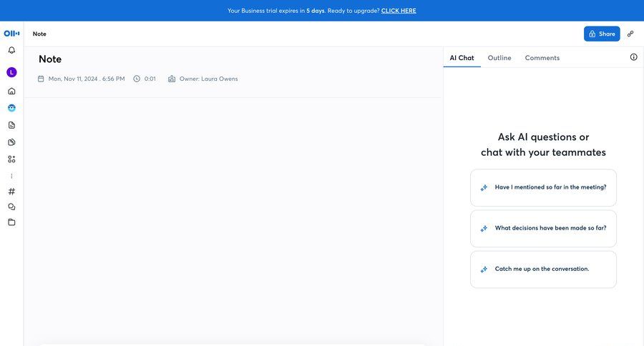The image size is (644, 346).
Task: Open the Otter AI chat sidebar icon
Action: point(11,108)
